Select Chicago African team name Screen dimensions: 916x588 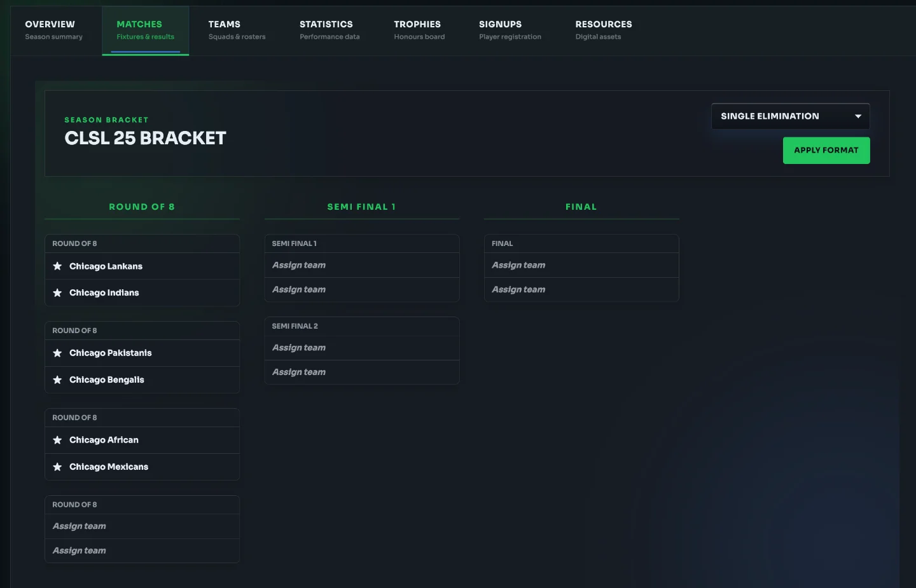(x=104, y=441)
